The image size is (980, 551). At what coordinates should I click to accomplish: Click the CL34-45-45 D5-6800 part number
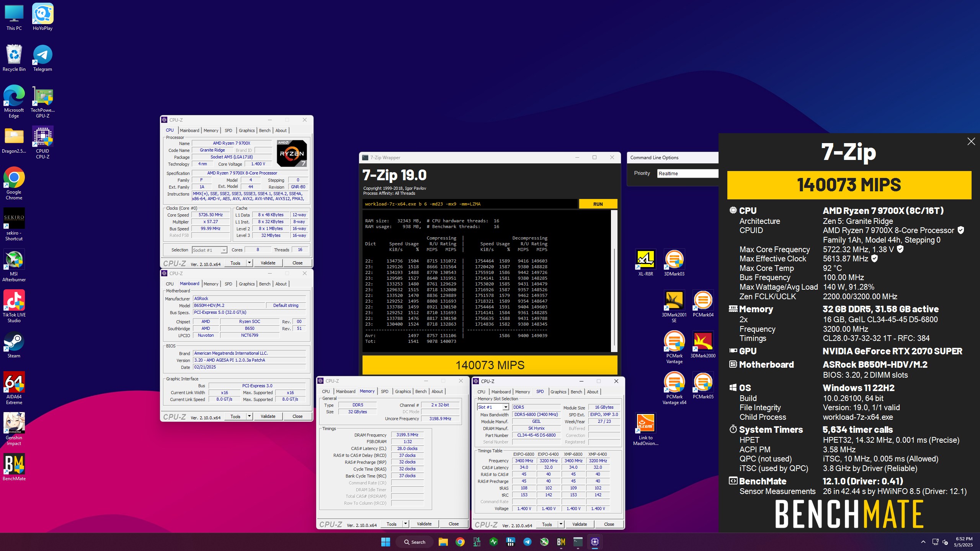(536, 435)
